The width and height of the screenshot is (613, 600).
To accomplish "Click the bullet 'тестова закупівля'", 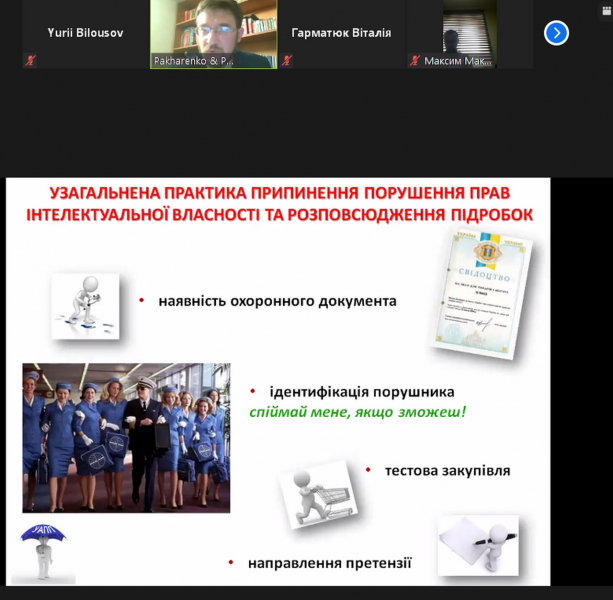I will click(446, 469).
